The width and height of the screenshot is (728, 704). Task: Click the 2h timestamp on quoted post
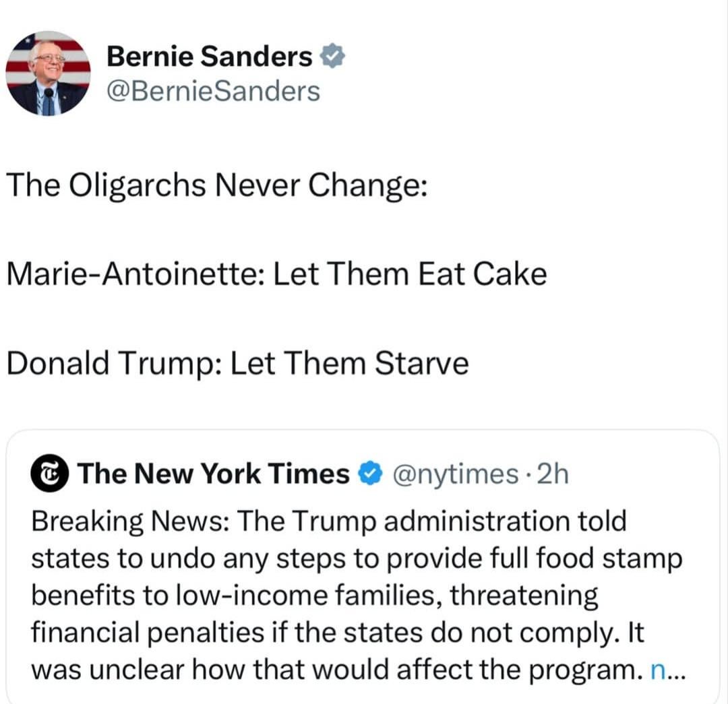[x=555, y=474]
